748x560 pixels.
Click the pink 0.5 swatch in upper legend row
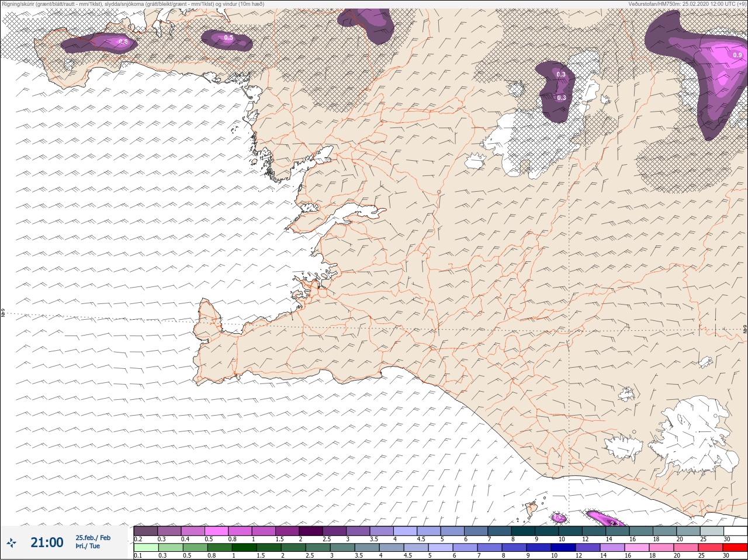(x=216, y=531)
